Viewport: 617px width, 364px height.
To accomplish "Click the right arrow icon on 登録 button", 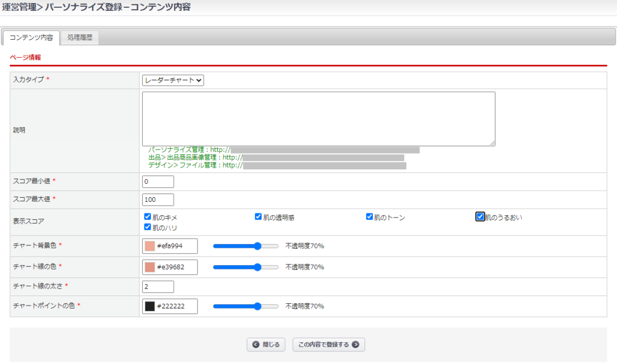I will click(355, 345).
